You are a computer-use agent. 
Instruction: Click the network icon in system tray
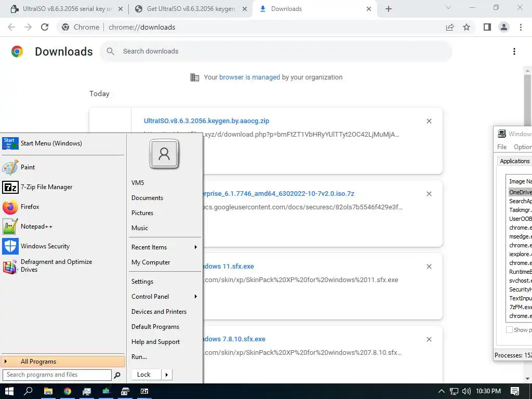click(x=454, y=391)
